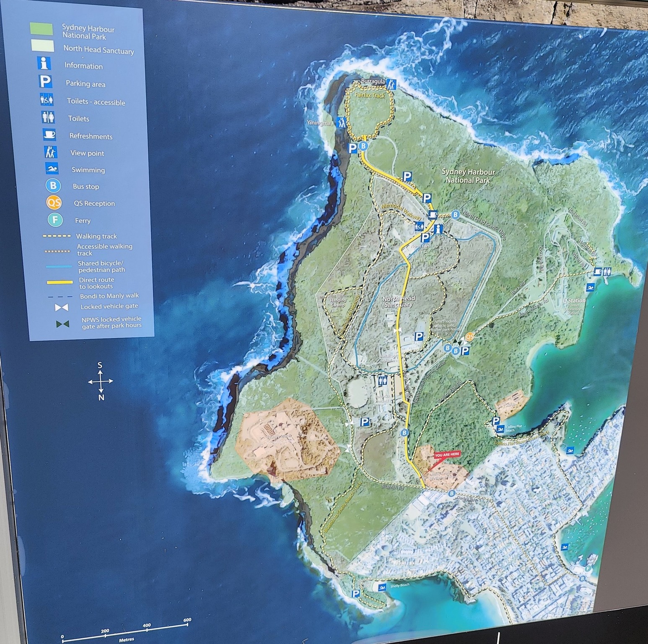
Task: Click the Shelly Beach text label
Action: pos(399,585)
